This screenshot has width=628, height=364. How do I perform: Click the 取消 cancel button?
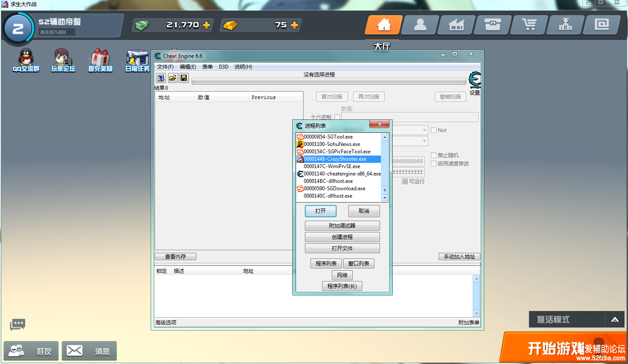pyautogui.click(x=364, y=211)
